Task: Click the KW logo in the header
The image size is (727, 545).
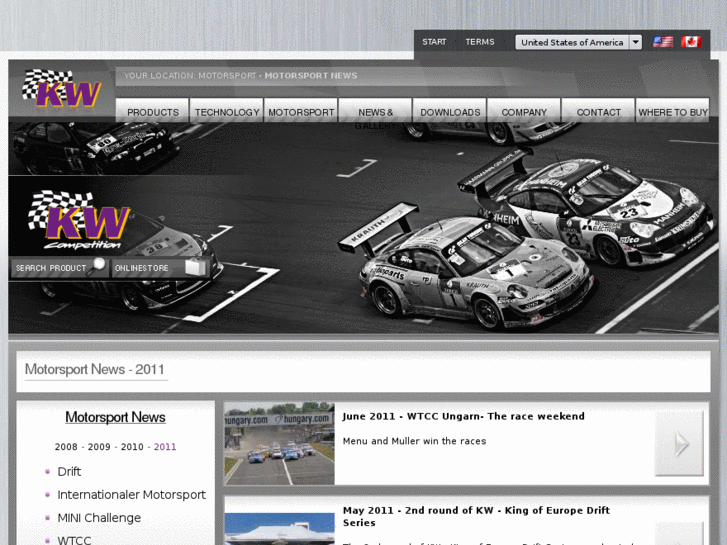Action: tap(61, 88)
